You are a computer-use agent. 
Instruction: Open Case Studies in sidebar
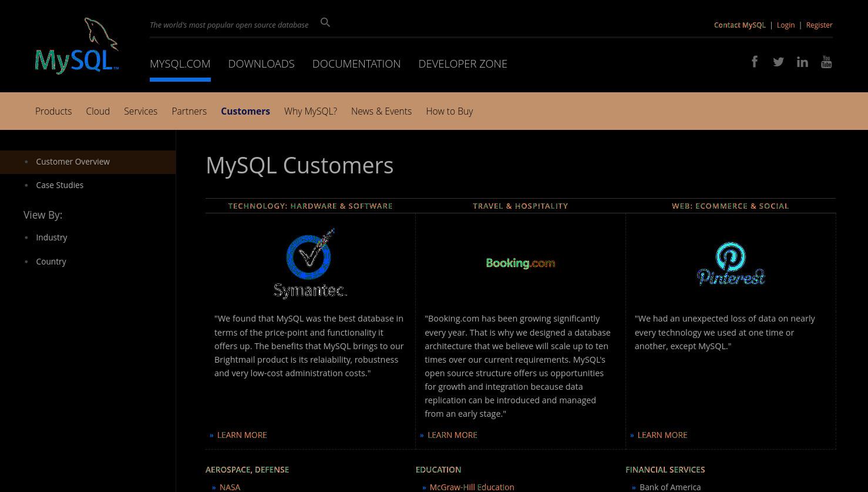tap(59, 185)
